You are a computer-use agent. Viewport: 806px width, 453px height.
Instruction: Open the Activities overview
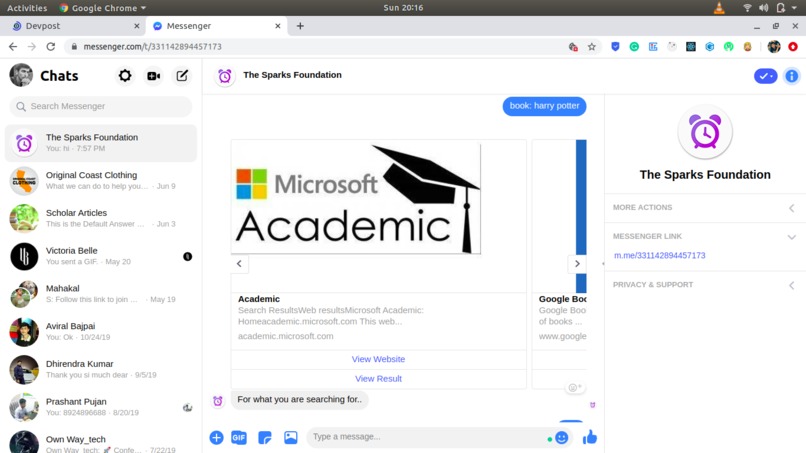pyautogui.click(x=27, y=8)
